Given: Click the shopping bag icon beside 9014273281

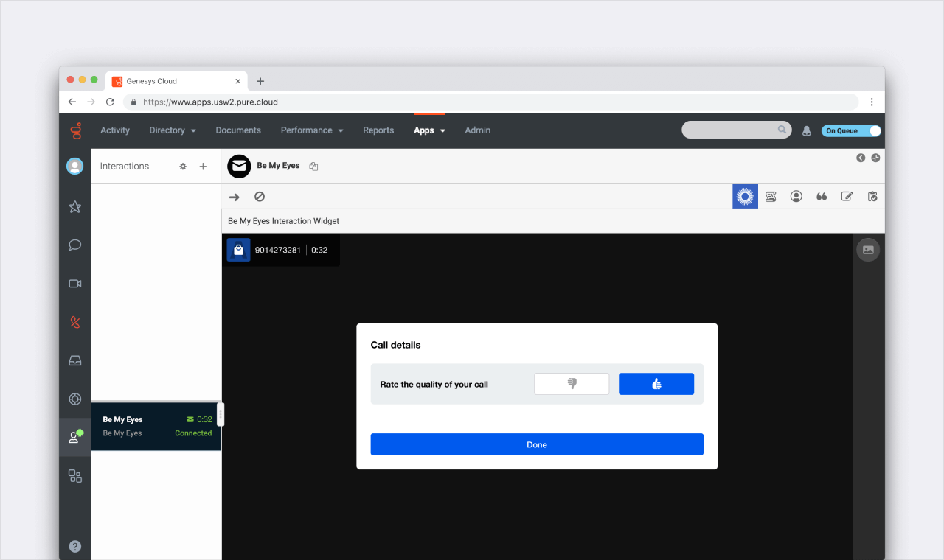Looking at the screenshot, I should pos(238,251).
